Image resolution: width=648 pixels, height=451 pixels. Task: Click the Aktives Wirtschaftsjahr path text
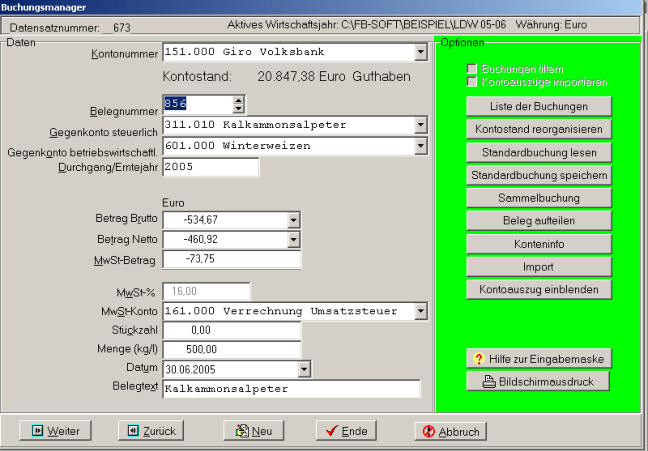tap(367, 24)
